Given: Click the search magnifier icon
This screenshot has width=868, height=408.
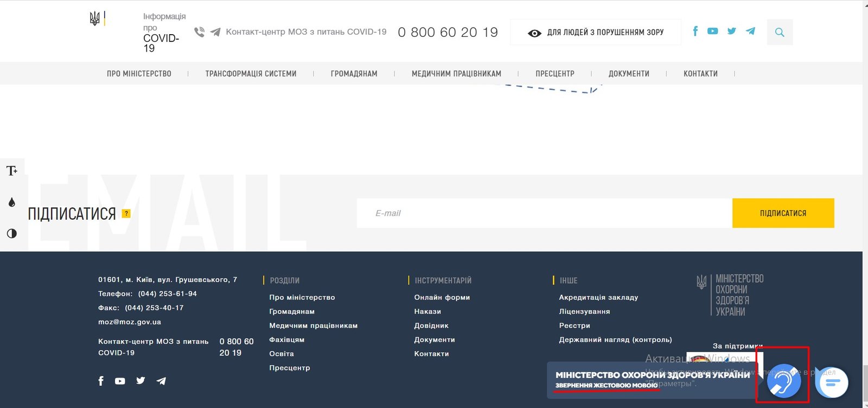Looking at the screenshot, I should pos(780,32).
